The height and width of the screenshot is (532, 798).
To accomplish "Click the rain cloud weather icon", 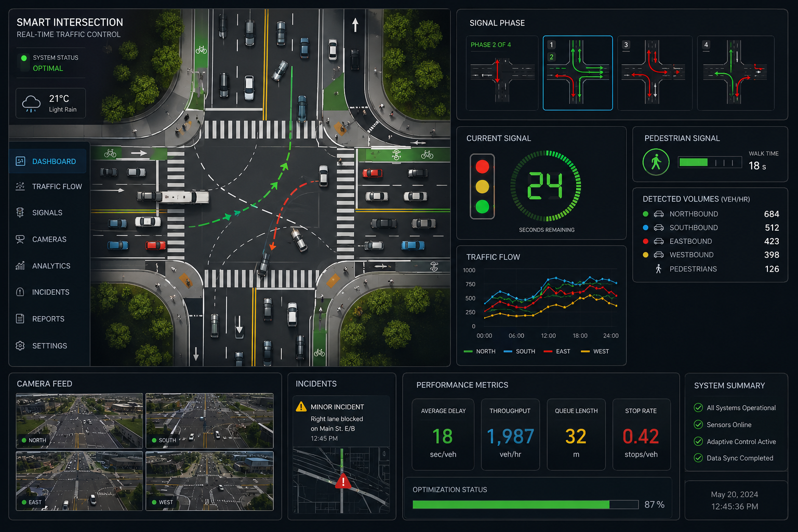I will tap(31, 103).
